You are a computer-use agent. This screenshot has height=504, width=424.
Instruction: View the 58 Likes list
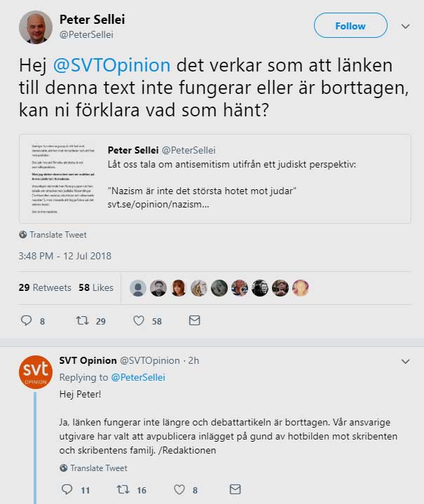[96, 287]
